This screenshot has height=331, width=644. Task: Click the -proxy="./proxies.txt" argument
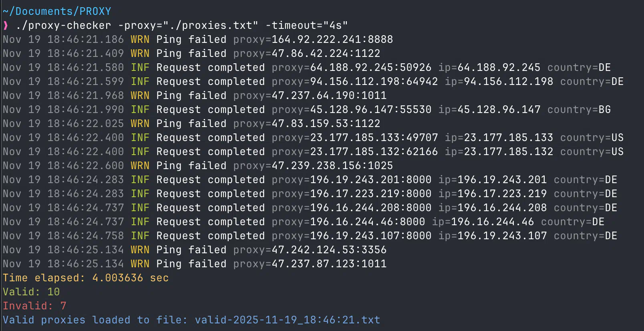click(x=188, y=26)
